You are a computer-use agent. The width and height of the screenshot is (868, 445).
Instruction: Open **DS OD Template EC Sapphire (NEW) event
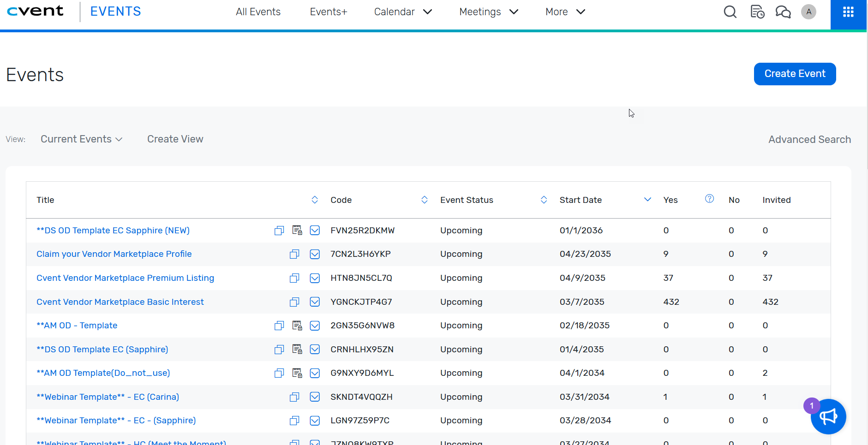tap(113, 230)
